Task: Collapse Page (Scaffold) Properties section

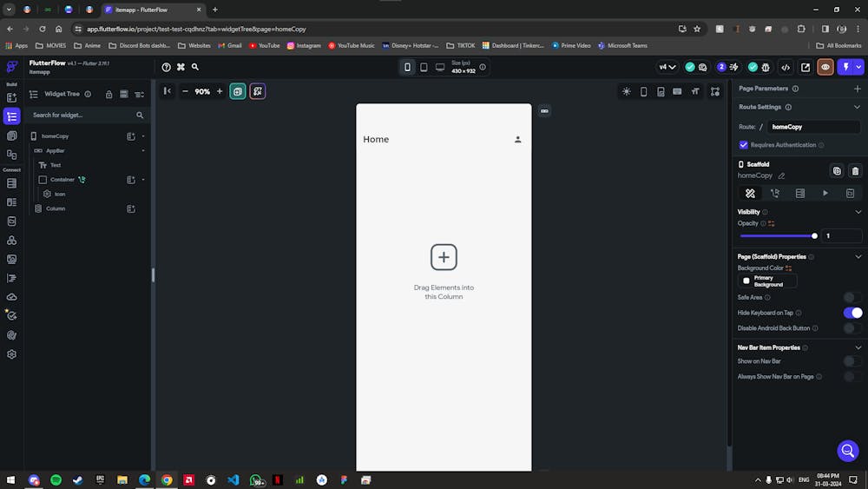Action: coord(858,257)
